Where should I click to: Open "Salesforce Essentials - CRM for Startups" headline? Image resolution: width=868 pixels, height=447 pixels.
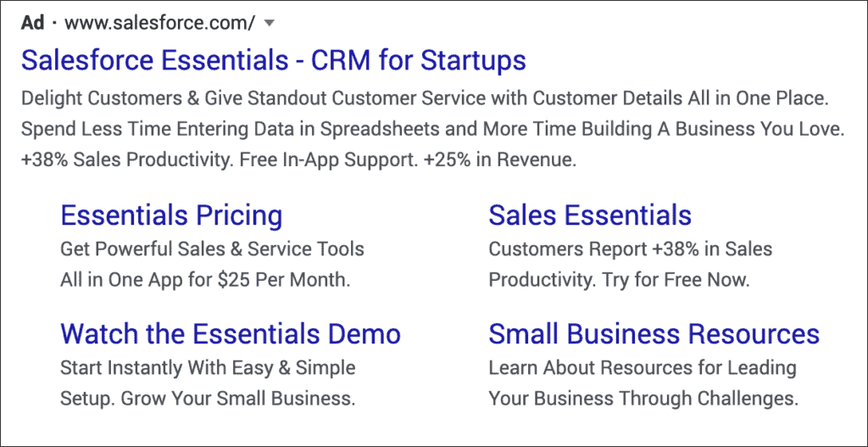pos(273,60)
